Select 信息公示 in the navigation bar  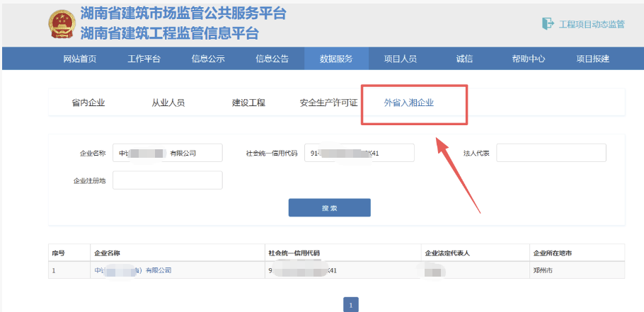click(208, 59)
